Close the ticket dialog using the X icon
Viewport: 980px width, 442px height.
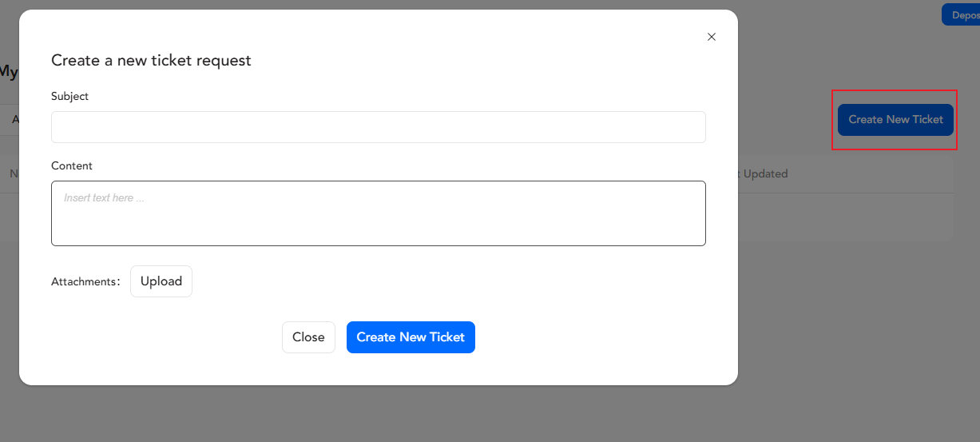point(712,37)
